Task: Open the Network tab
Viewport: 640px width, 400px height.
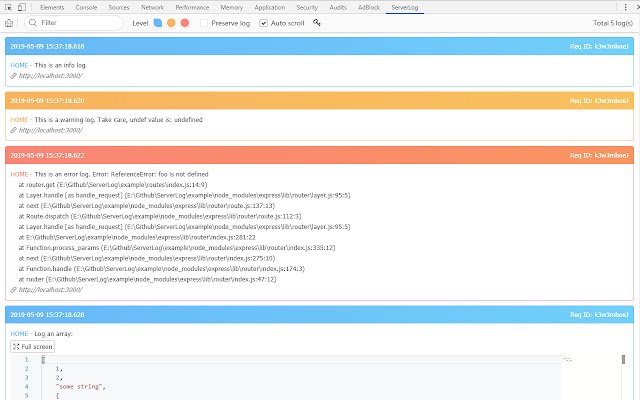Action: pos(152,7)
